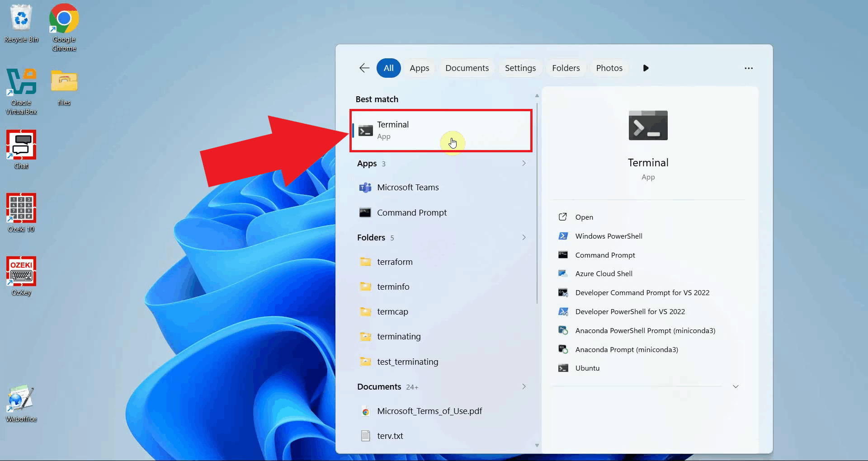Click the terminfo folder icon
Viewport: 868px width, 461px height.
[x=365, y=287]
